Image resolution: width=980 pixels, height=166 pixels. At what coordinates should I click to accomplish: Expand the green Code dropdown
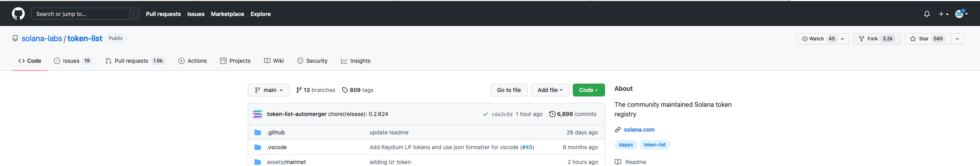588,90
